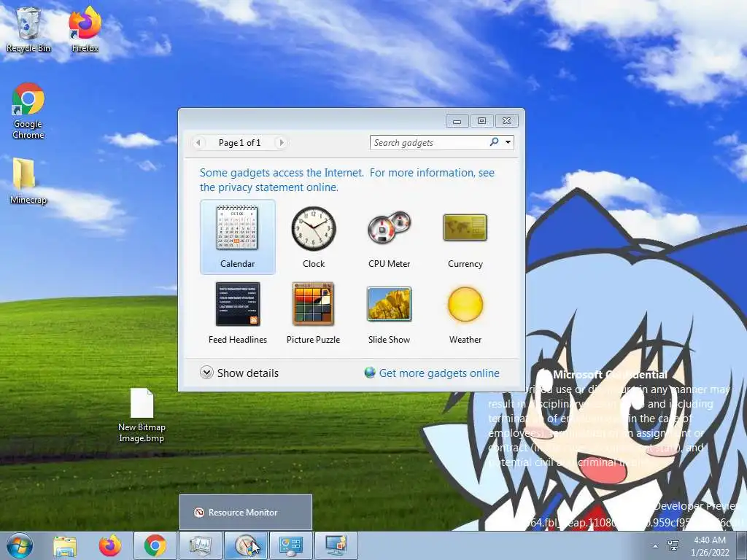Select the Clock gadget
Image resolution: width=747 pixels, height=560 pixels.
coord(314,237)
